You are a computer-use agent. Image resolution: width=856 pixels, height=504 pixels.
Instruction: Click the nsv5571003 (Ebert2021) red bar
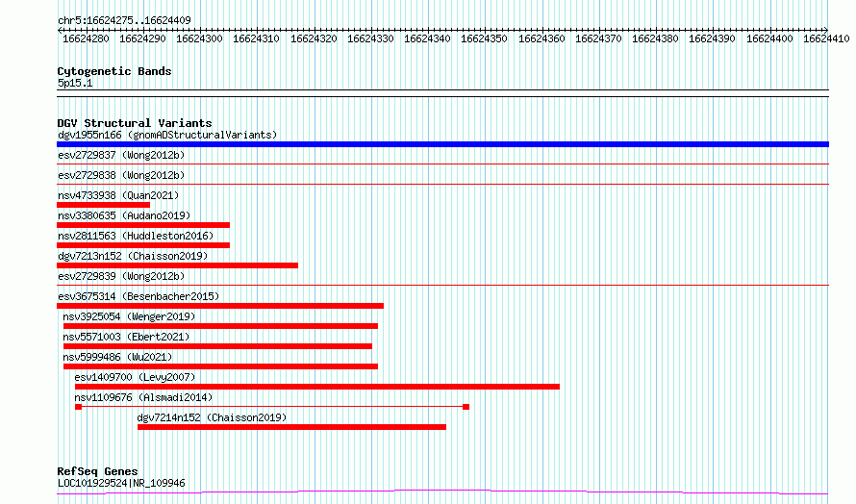coord(217,346)
